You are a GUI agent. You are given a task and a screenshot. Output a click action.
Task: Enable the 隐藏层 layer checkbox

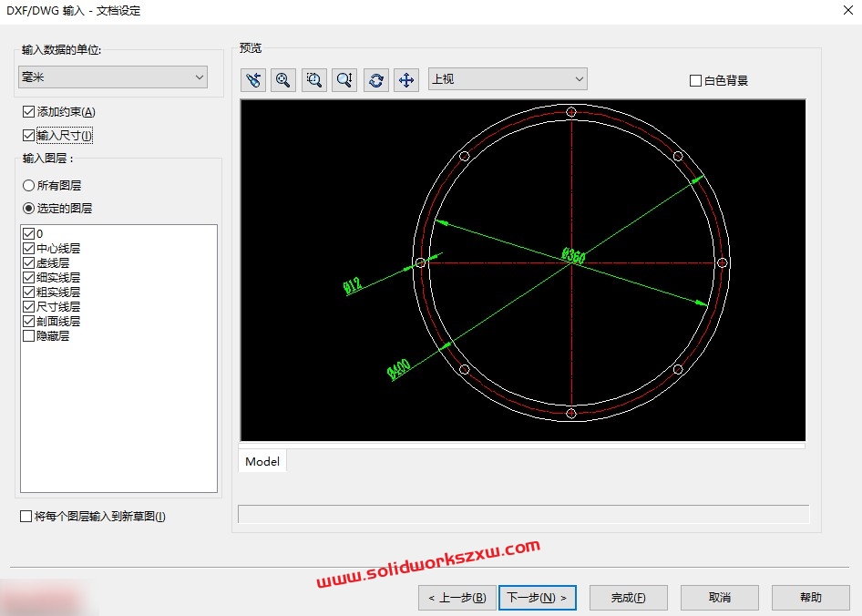tap(27, 335)
